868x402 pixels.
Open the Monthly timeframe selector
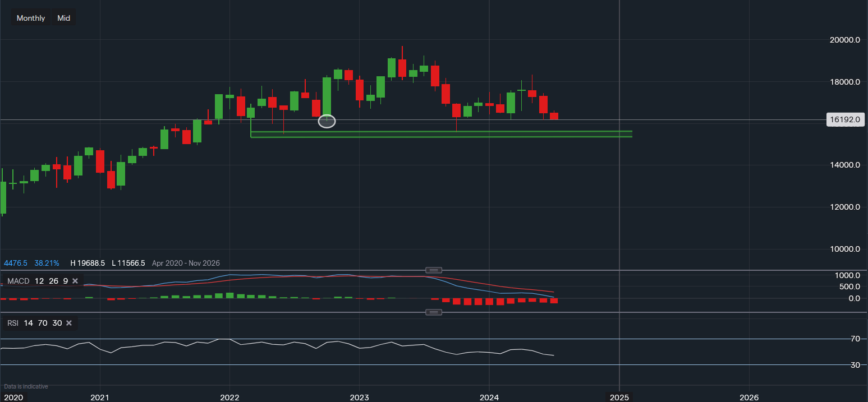coord(31,18)
